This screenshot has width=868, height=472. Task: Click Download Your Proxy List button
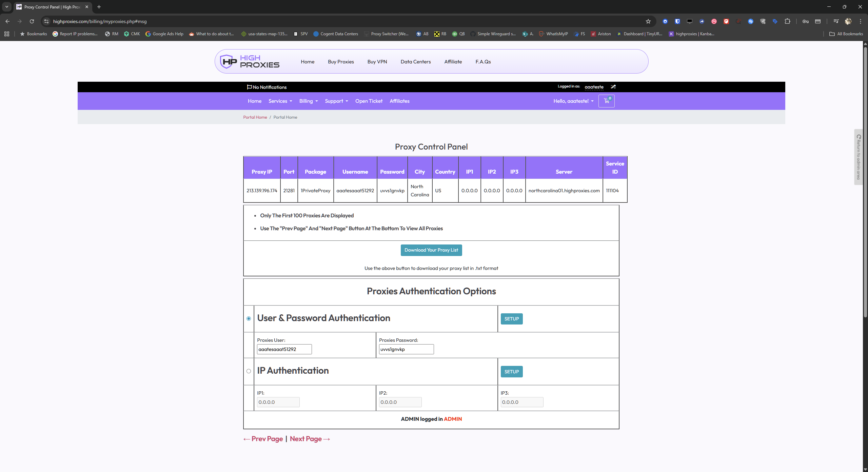click(x=431, y=250)
